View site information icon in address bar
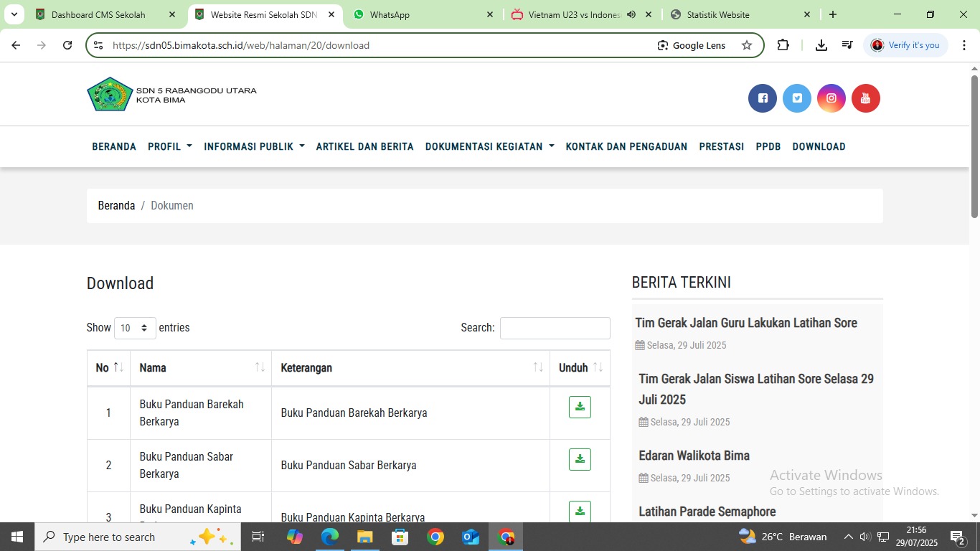Viewport: 980px width, 551px height. [x=98, y=45]
